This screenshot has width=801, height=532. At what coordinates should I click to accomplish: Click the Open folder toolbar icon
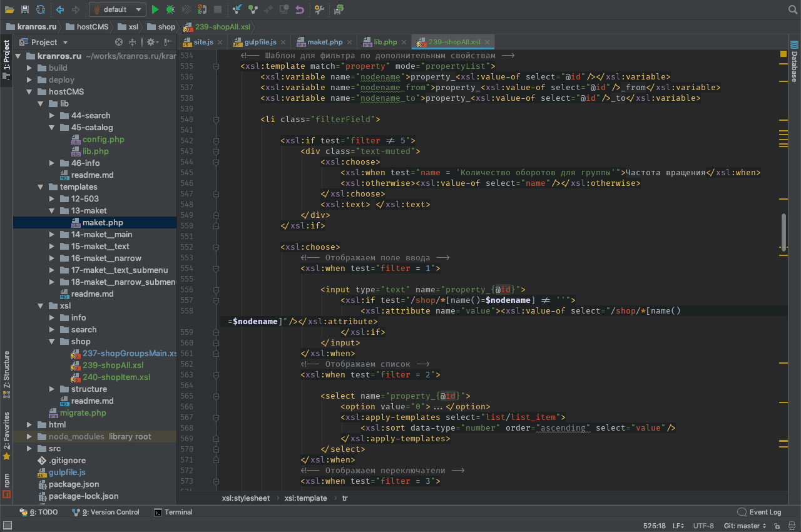tap(9, 9)
